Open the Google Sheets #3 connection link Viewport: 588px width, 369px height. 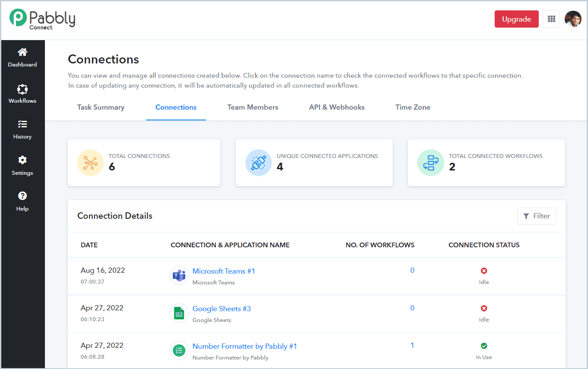pos(222,309)
